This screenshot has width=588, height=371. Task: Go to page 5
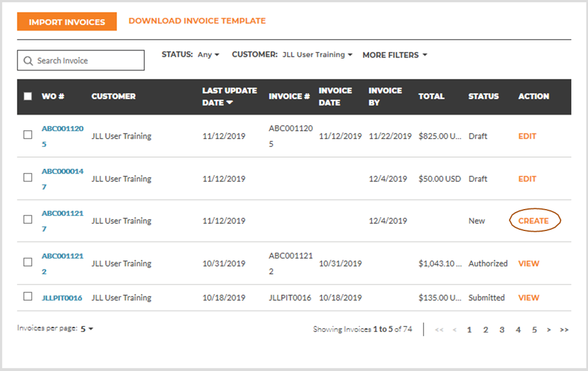(x=534, y=329)
